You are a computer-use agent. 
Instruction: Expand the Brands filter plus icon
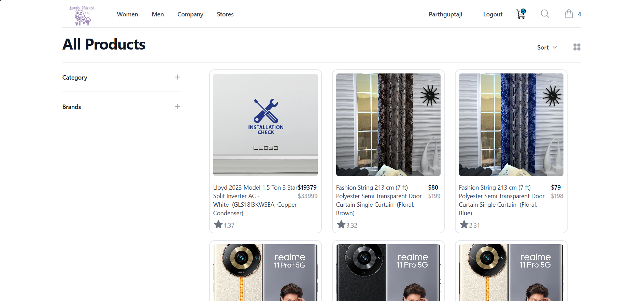177,107
